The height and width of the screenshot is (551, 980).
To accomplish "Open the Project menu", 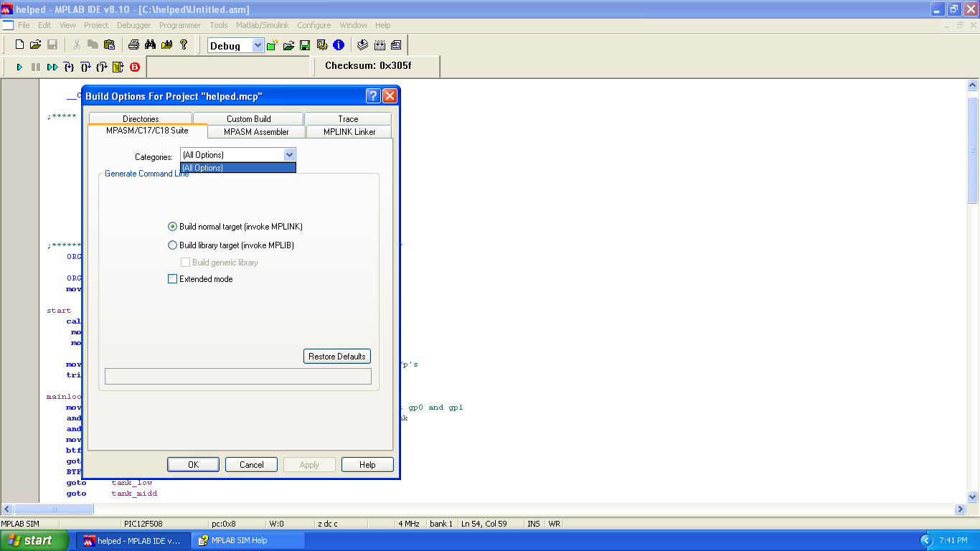I will pos(96,25).
